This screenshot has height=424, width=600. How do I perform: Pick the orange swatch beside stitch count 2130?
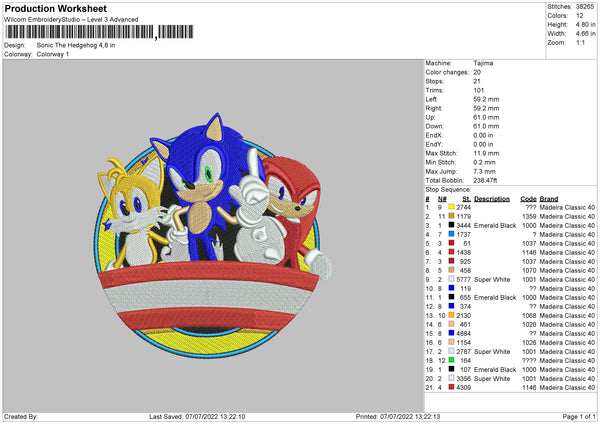(451, 315)
